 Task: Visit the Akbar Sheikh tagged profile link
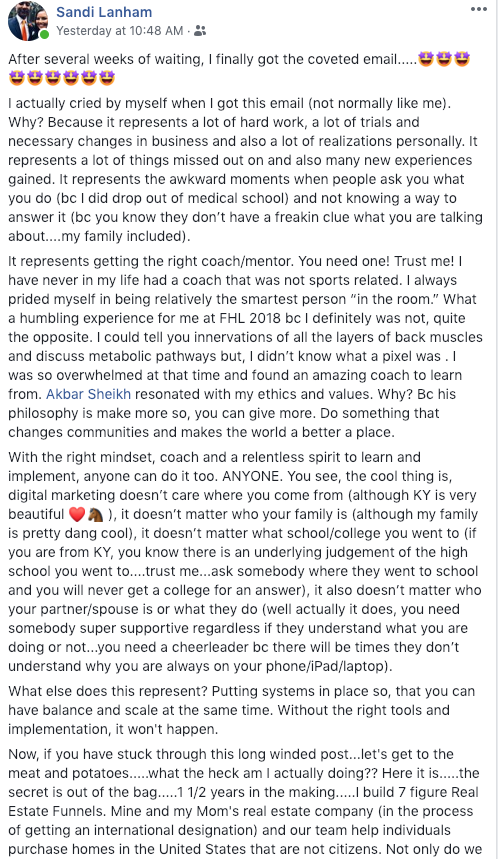[x=88, y=394]
